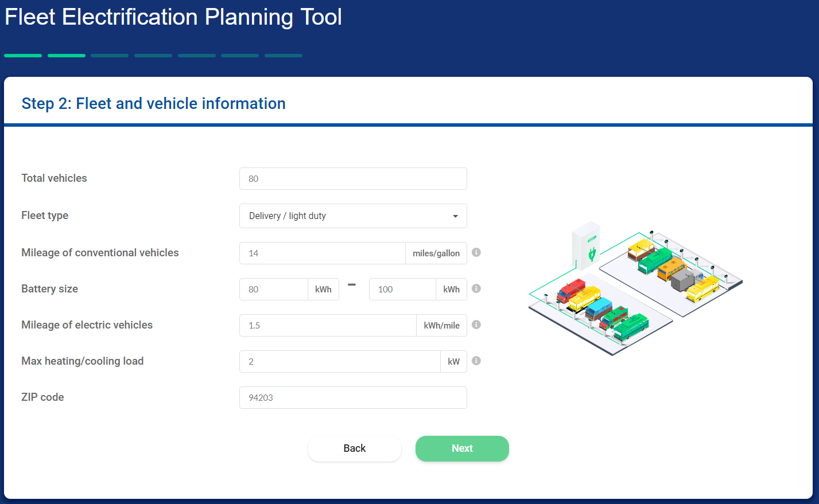This screenshot has height=504, width=819.
Task: Click the seventh (last) progress step indicator
Action: point(284,56)
